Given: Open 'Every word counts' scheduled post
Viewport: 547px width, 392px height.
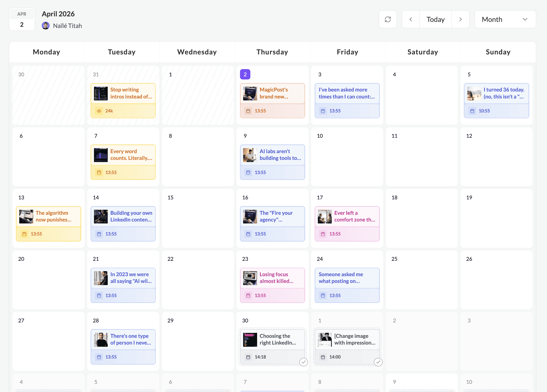Looking at the screenshot, I should pyautogui.click(x=131, y=155).
